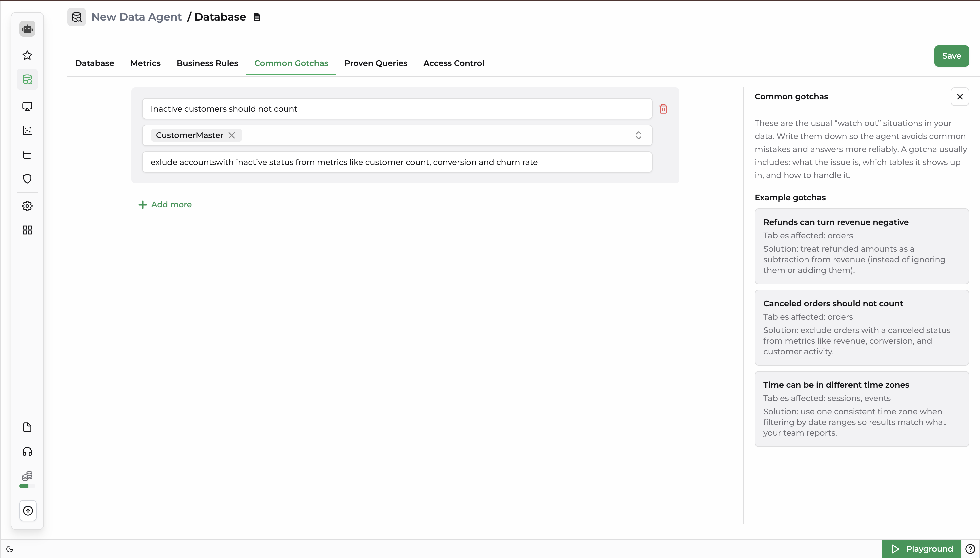The image size is (980, 558).
Task: Switch to the Business Rules tab
Action: (207, 63)
